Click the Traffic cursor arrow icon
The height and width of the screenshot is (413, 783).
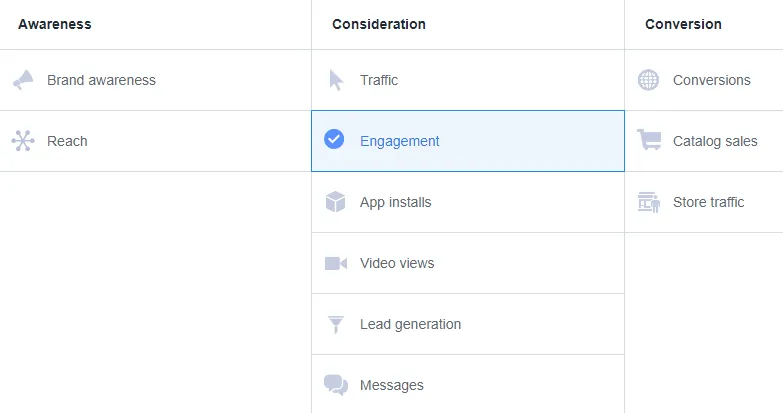tap(336, 80)
